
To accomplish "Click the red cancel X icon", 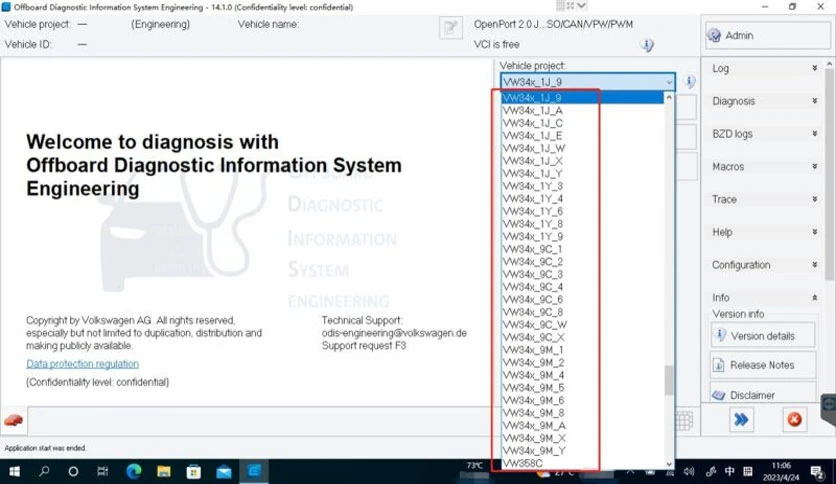I will (794, 420).
